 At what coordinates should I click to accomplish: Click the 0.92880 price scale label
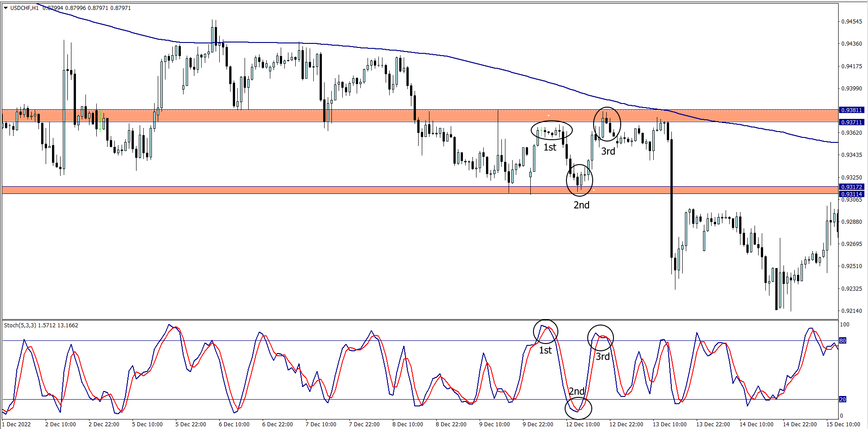coord(852,222)
